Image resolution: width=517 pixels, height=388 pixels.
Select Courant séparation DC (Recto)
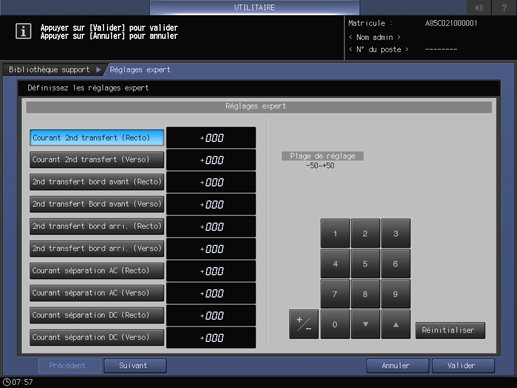pyautogui.click(x=97, y=315)
